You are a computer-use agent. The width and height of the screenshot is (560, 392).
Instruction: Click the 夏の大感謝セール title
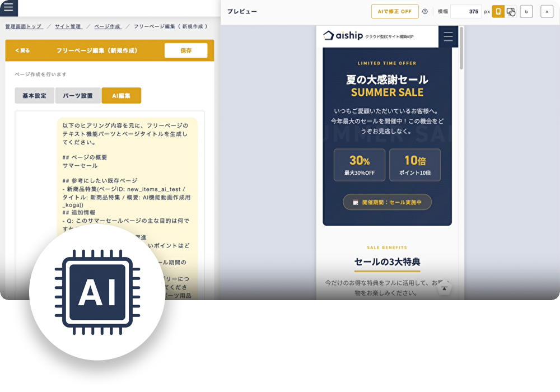click(x=387, y=80)
